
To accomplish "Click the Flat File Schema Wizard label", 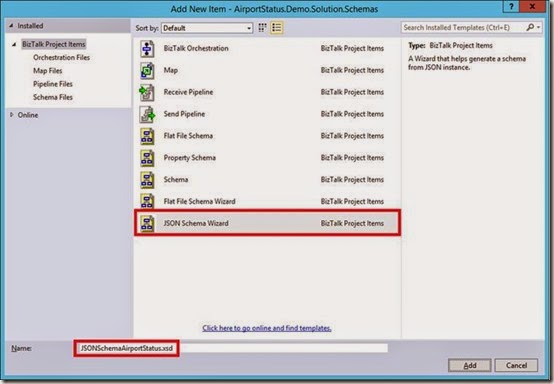I will click(x=200, y=202).
